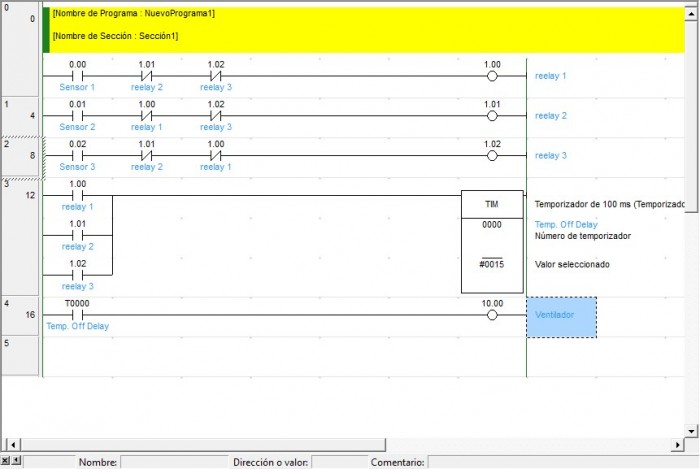Select the Sensor 2 contact 0.01
The image size is (700, 469).
point(77,116)
